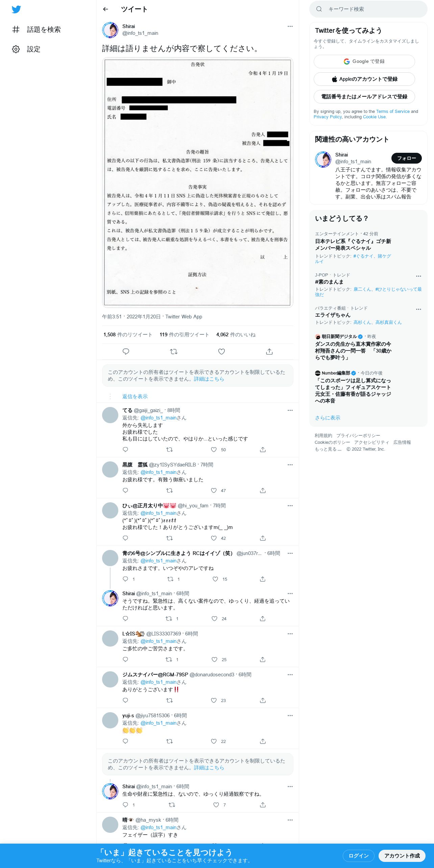Reply to the main tweet via bubble icon
The height and width of the screenshot is (868, 434).
click(x=126, y=352)
